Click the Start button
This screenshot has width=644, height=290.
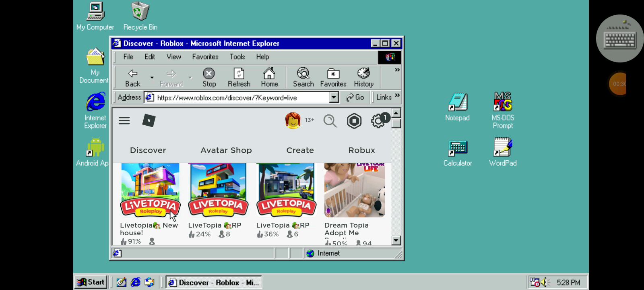click(91, 282)
